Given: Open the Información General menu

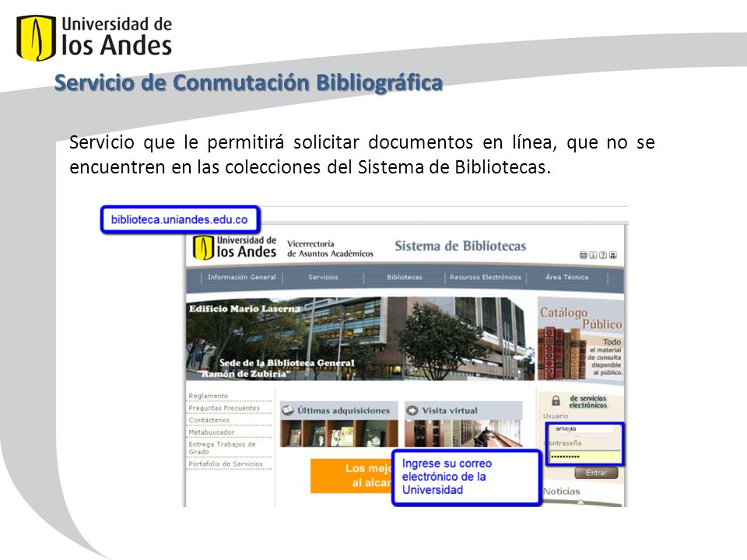Looking at the screenshot, I should click(x=241, y=277).
